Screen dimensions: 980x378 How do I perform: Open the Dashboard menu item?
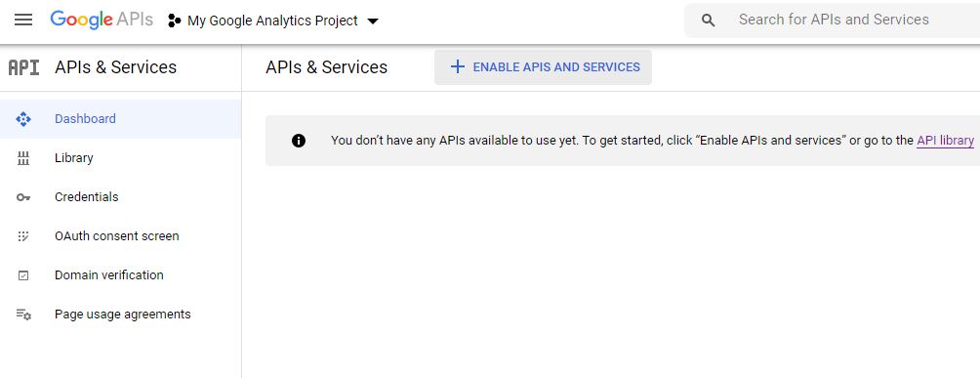click(x=121, y=119)
